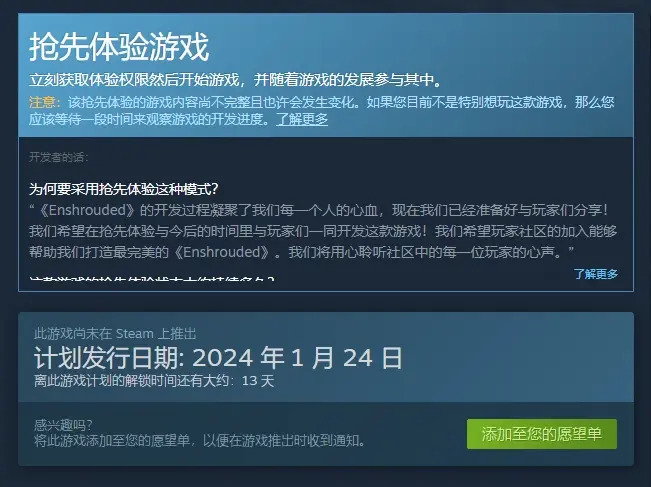Click the 13 天 countdown value
The width and height of the screenshot is (651, 487).
[258, 381]
